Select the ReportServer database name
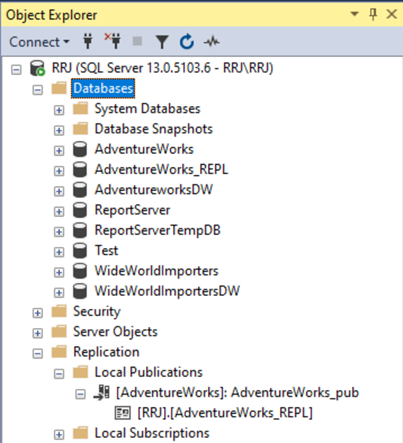Viewport: 403px width, 443px height. pyautogui.click(x=132, y=210)
